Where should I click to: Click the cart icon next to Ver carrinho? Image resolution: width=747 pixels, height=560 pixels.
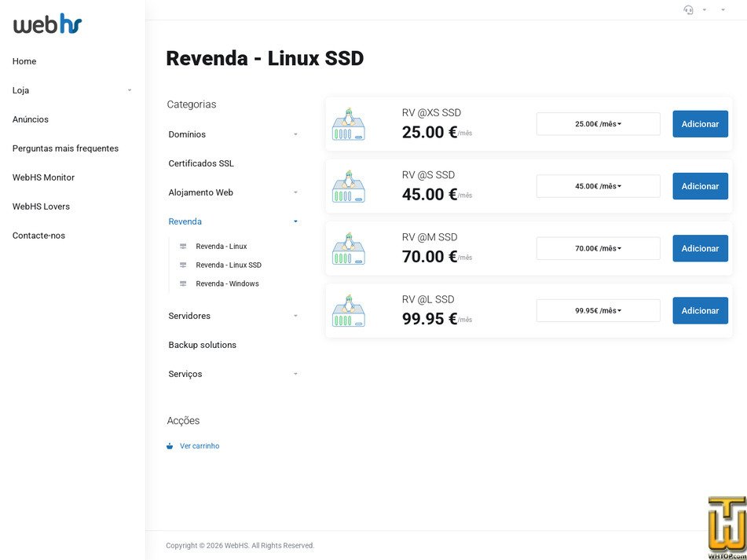[170, 446]
